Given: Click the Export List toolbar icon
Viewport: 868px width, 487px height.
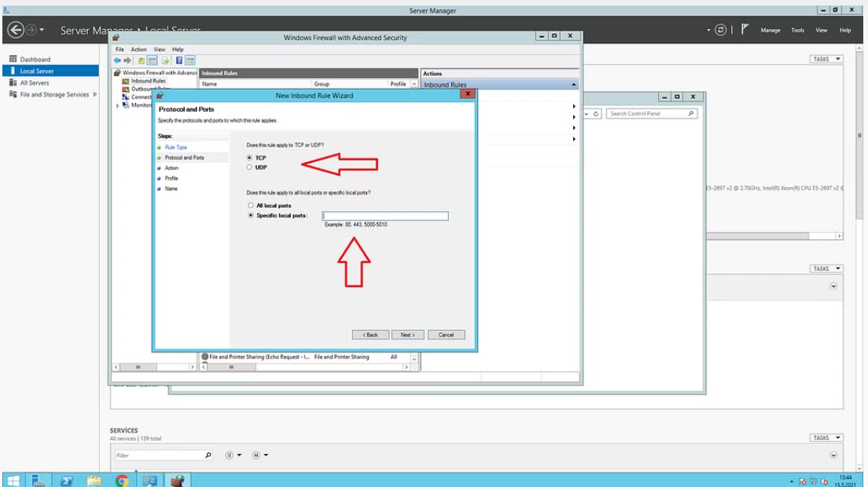Looking at the screenshot, I should pyautogui.click(x=165, y=61).
